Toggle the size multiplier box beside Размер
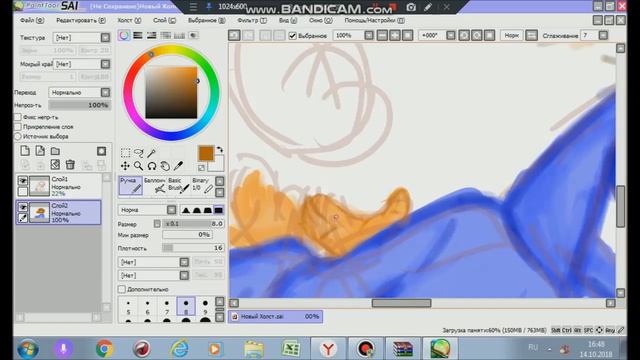The image size is (640, 360). 157,224
